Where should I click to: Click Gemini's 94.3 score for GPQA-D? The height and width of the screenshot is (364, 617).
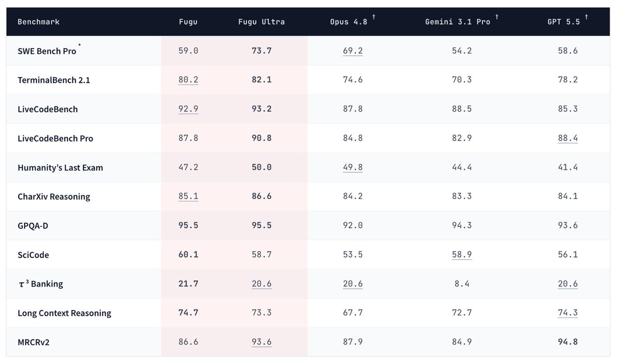point(462,225)
